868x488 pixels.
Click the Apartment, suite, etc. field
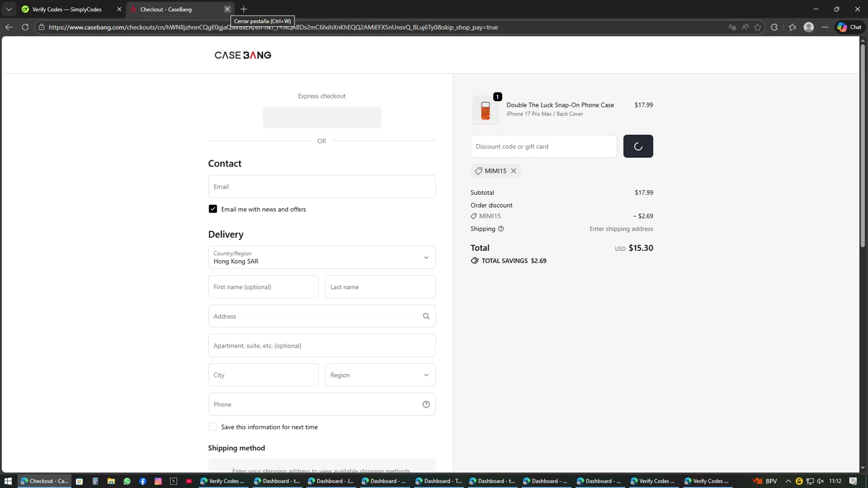pos(322,345)
